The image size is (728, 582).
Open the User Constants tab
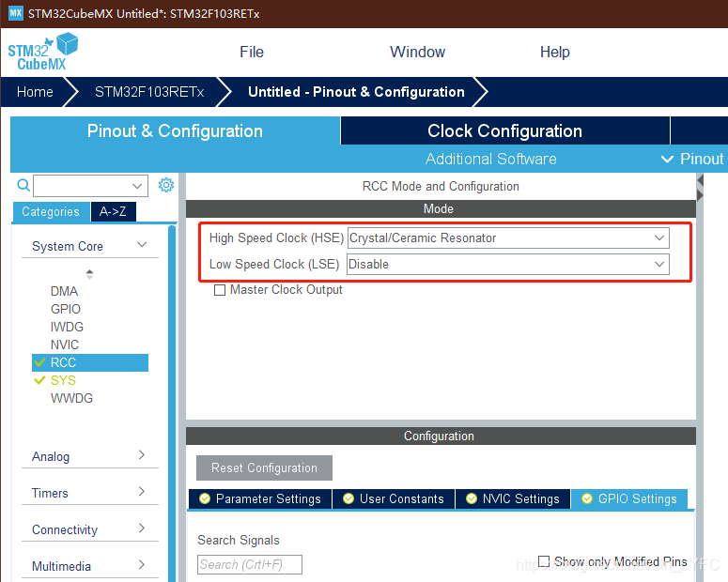point(394,498)
